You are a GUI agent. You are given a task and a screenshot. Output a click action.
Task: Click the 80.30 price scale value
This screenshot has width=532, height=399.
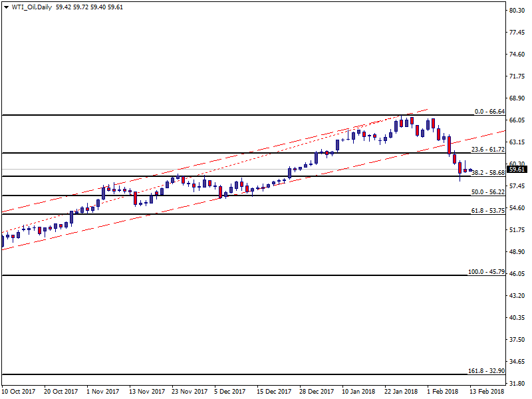point(517,11)
